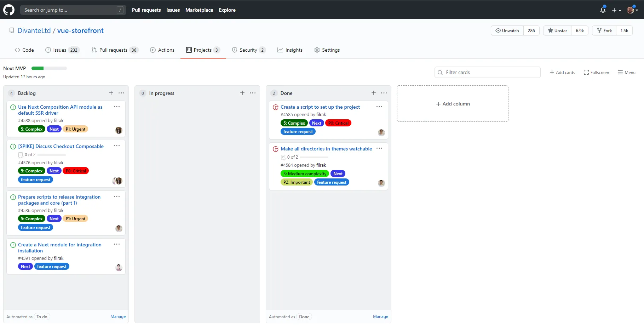Add a card to In progress column

(x=242, y=93)
